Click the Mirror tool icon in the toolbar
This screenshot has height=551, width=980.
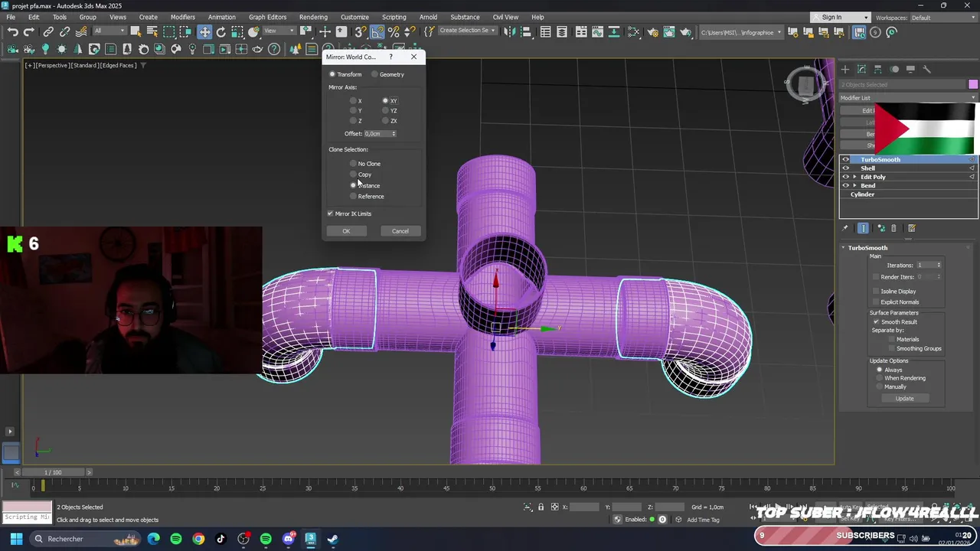[509, 32]
